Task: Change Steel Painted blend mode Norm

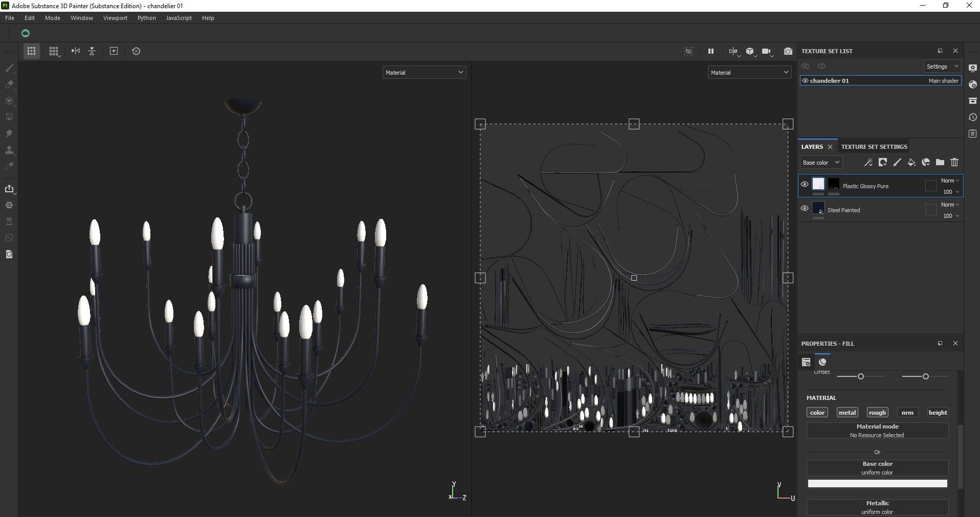Action: pyautogui.click(x=950, y=205)
